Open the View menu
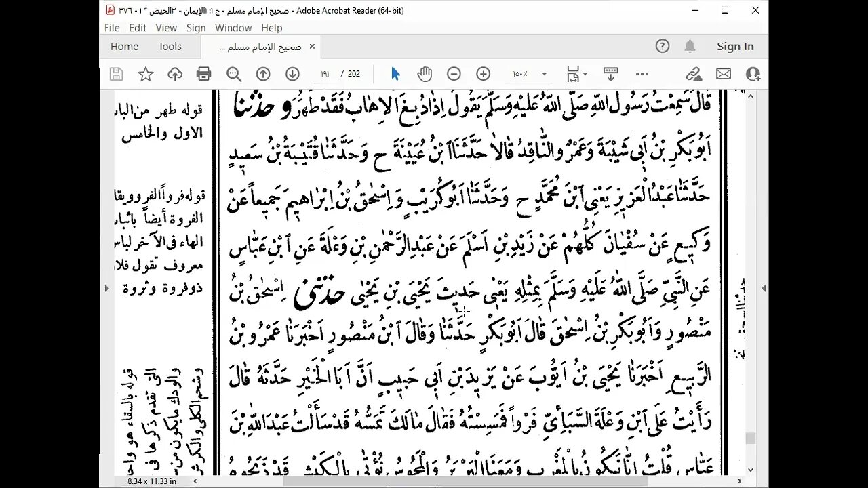Screen dimensions: 868x488 click(x=166, y=28)
